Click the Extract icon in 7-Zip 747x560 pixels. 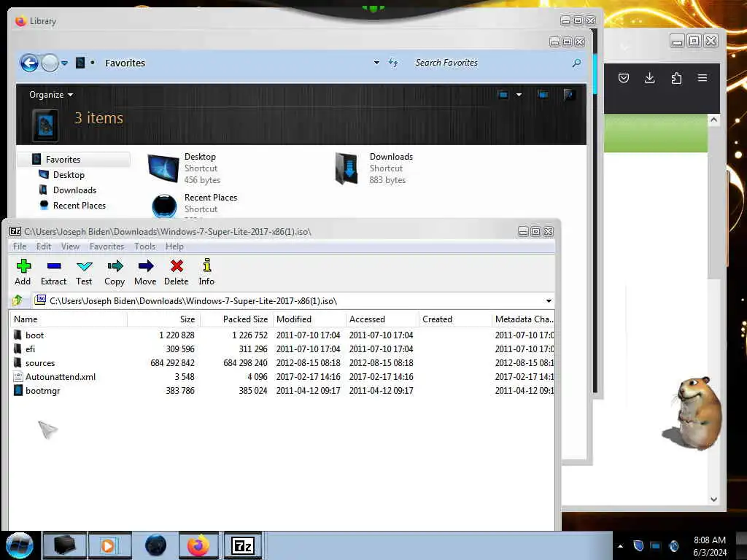coord(53,272)
